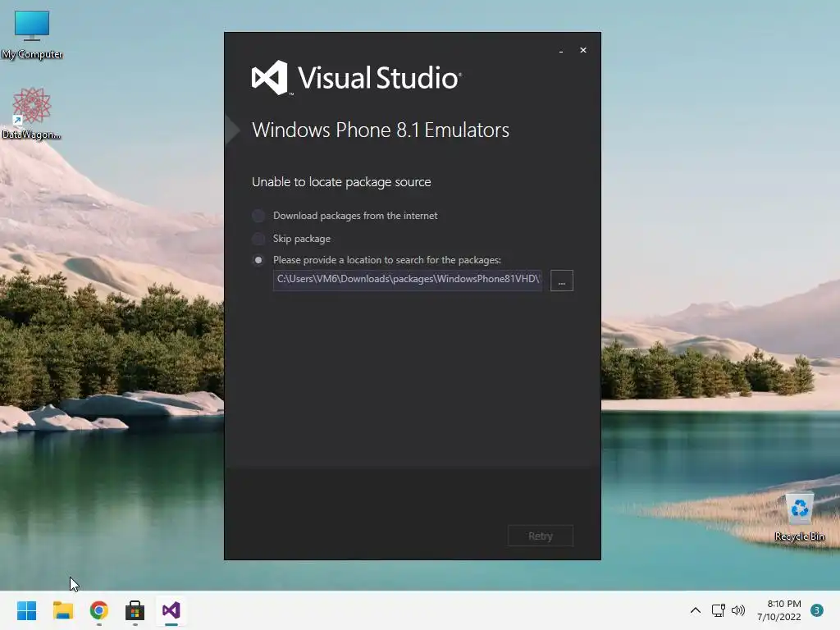This screenshot has height=630, width=840.
Task: Open notification center badge showing 3
Action: coord(817,610)
